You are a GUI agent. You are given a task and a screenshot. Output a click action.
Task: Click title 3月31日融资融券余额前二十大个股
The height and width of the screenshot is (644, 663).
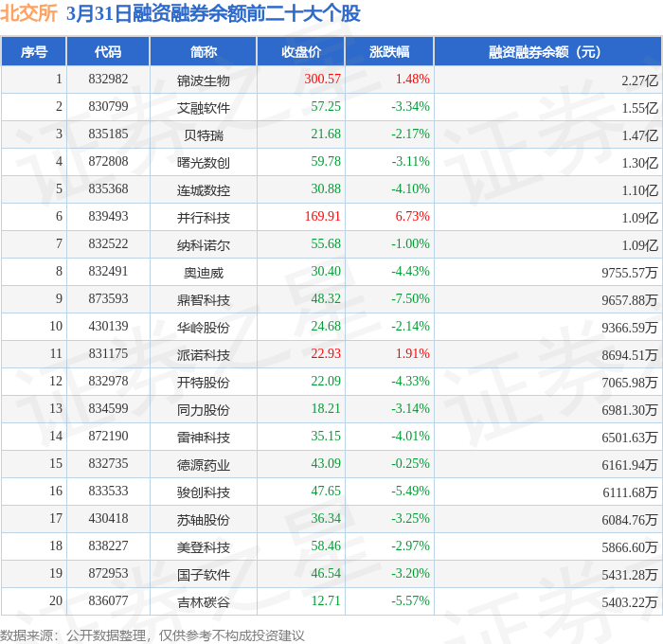[213, 13]
